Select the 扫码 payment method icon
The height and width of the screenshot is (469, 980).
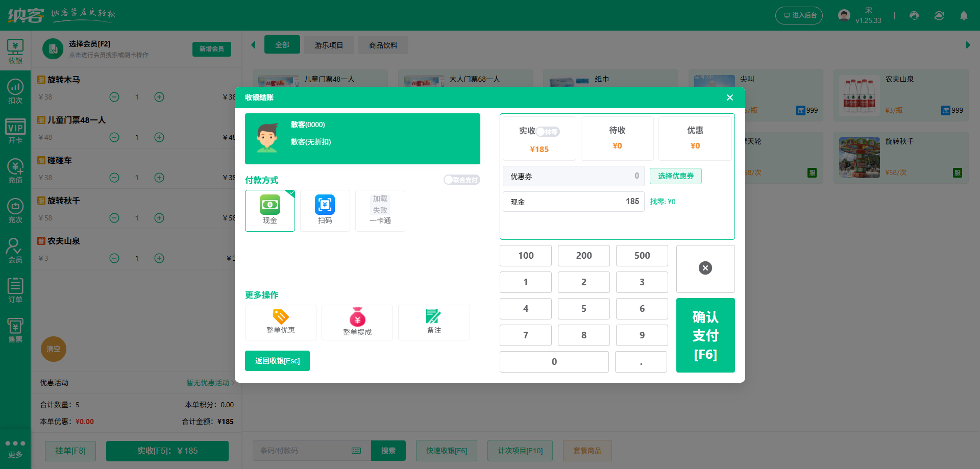click(x=325, y=210)
